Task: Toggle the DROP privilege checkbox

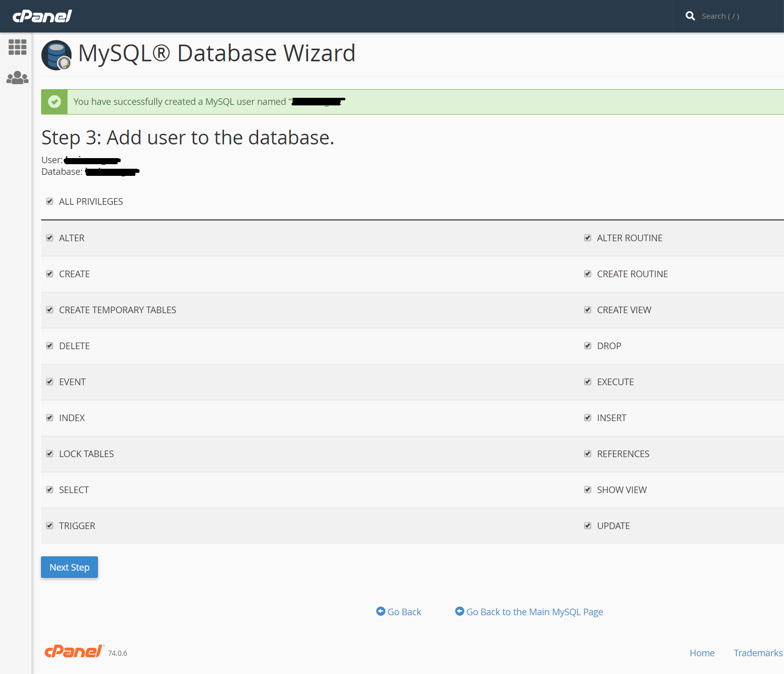Action: [588, 346]
